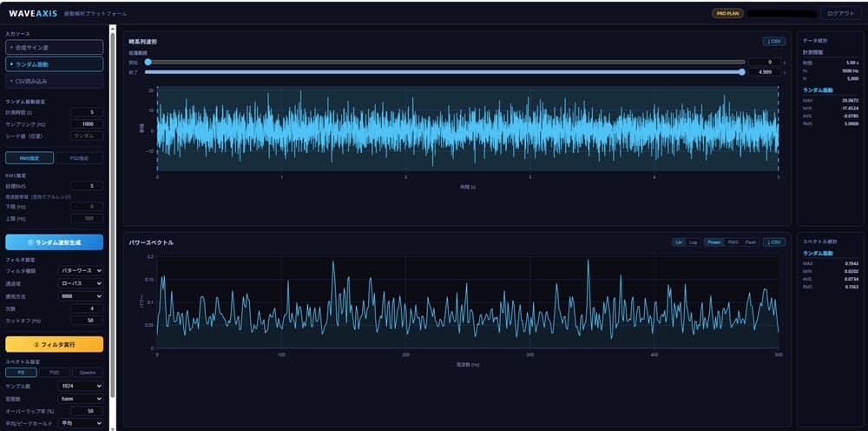Click the WAVEAXIS logo
Screen dimensions: 868x431
coord(33,13)
